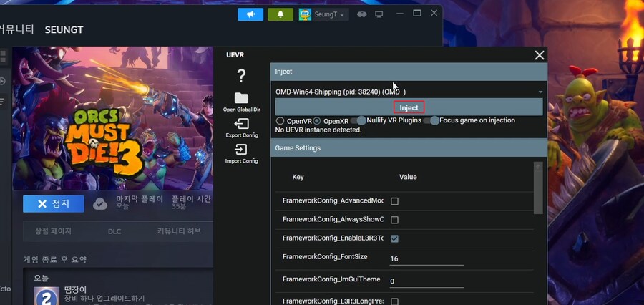Click the Steam VR headset icon
Viewport: 644px width, 305px height.
coord(361,14)
